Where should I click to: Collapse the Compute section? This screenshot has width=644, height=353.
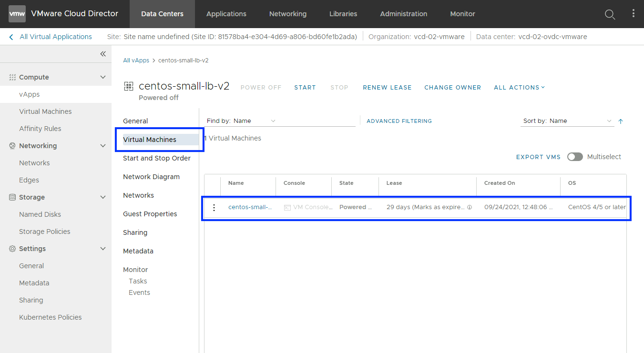tap(103, 77)
